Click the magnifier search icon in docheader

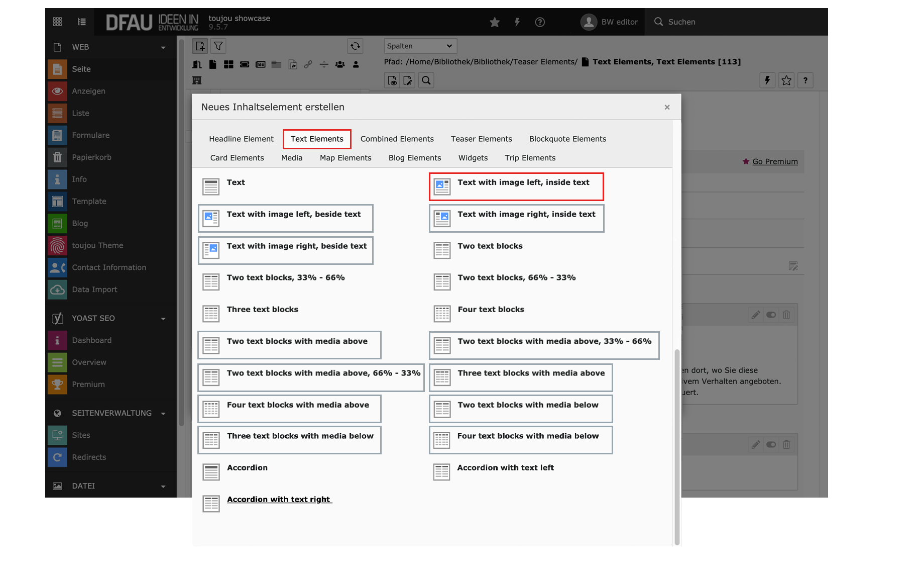tap(426, 80)
